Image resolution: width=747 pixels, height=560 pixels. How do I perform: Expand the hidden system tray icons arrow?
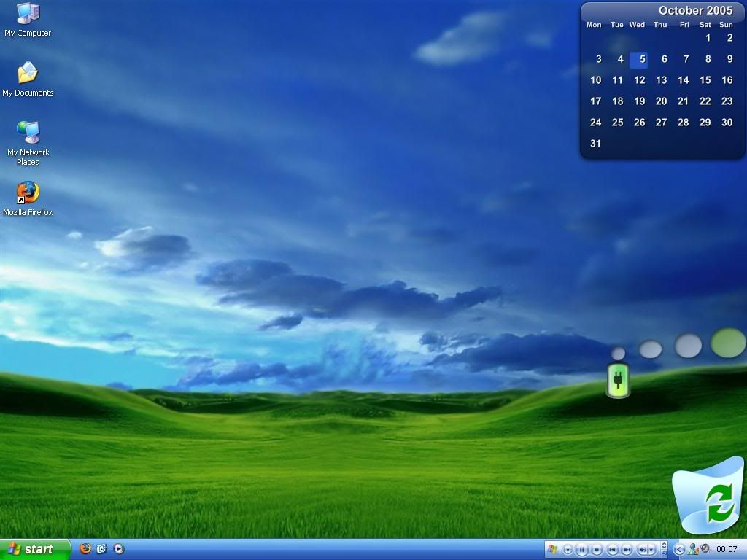click(679, 549)
